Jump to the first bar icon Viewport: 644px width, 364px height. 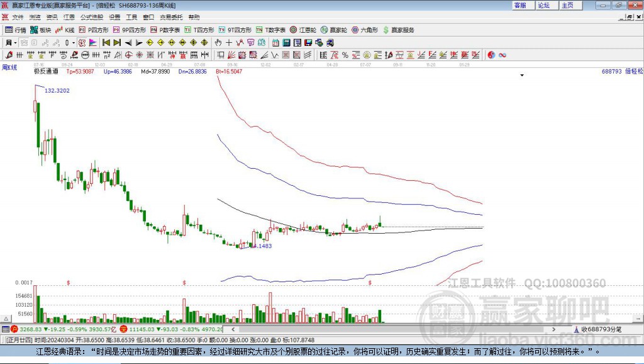(x=106, y=42)
